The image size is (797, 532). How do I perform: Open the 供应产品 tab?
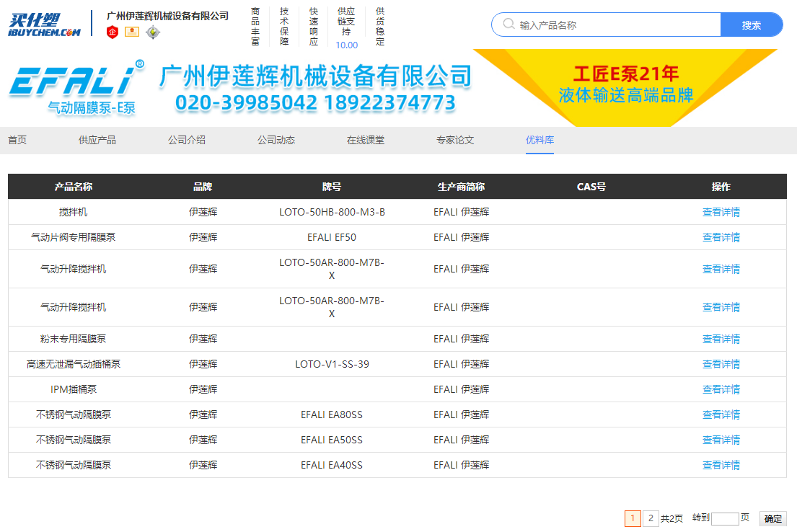(x=97, y=141)
